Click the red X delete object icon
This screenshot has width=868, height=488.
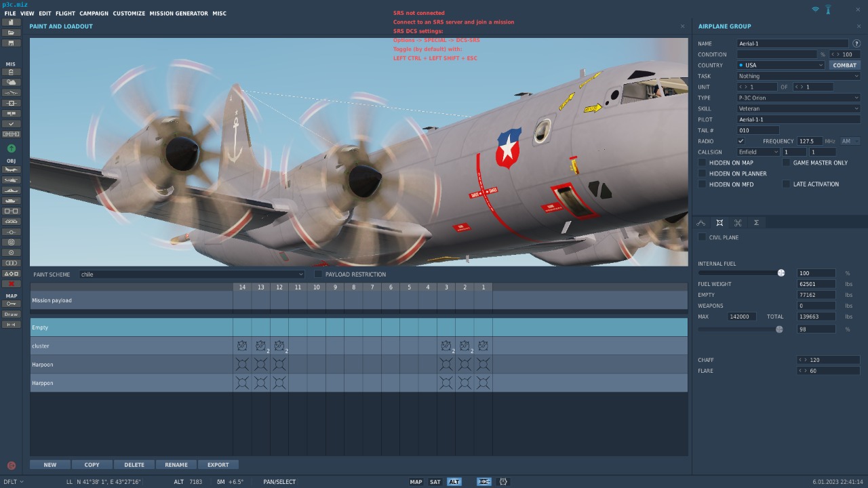12,283
